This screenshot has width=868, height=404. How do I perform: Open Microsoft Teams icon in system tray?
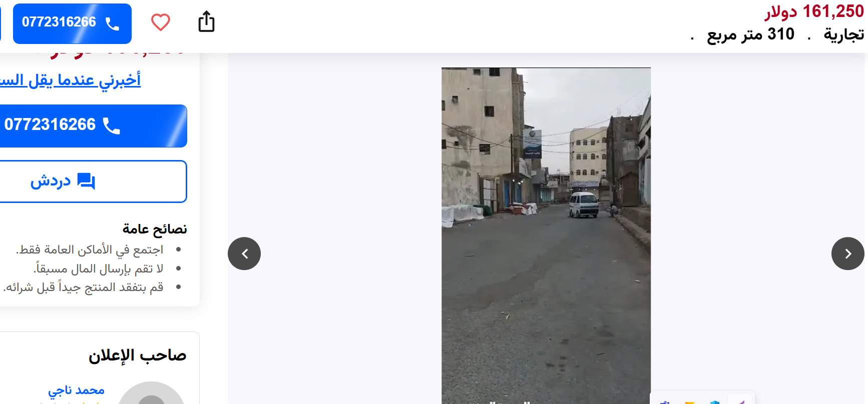tap(665, 401)
